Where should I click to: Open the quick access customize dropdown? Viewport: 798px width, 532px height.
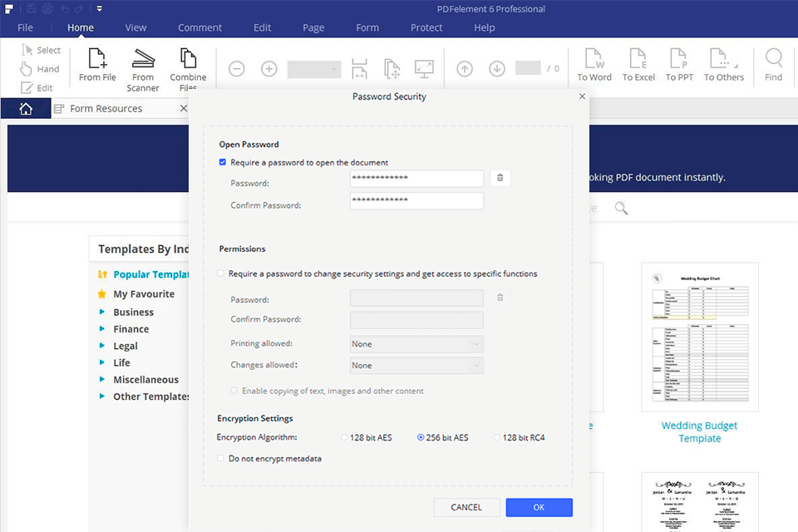pyautogui.click(x=99, y=8)
